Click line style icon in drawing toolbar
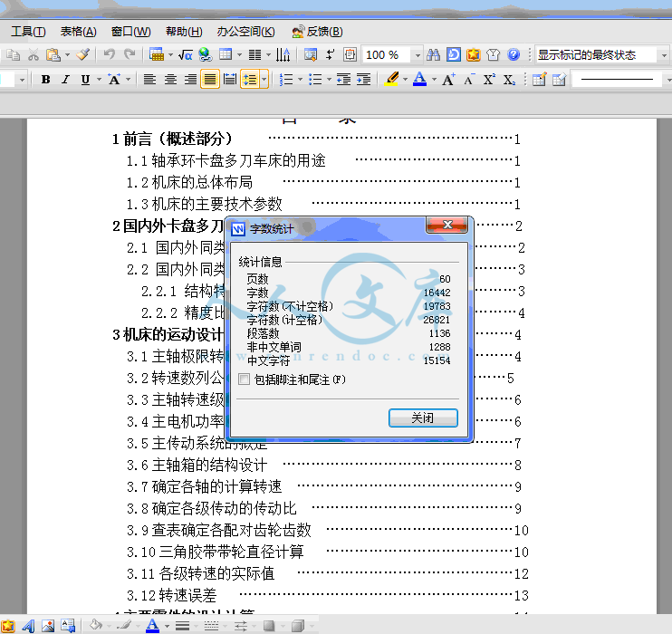The width and height of the screenshot is (672, 634). pos(183,626)
